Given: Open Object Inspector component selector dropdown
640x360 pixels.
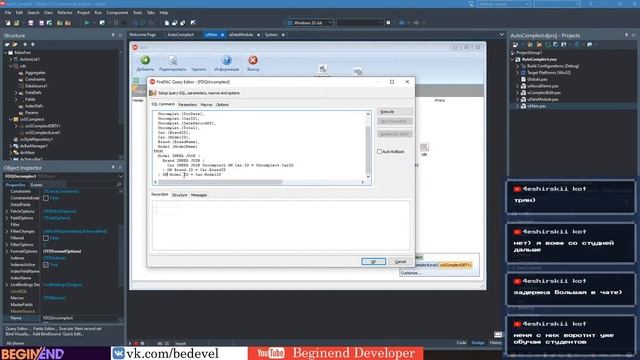Looking at the screenshot, I should tap(120, 176).
